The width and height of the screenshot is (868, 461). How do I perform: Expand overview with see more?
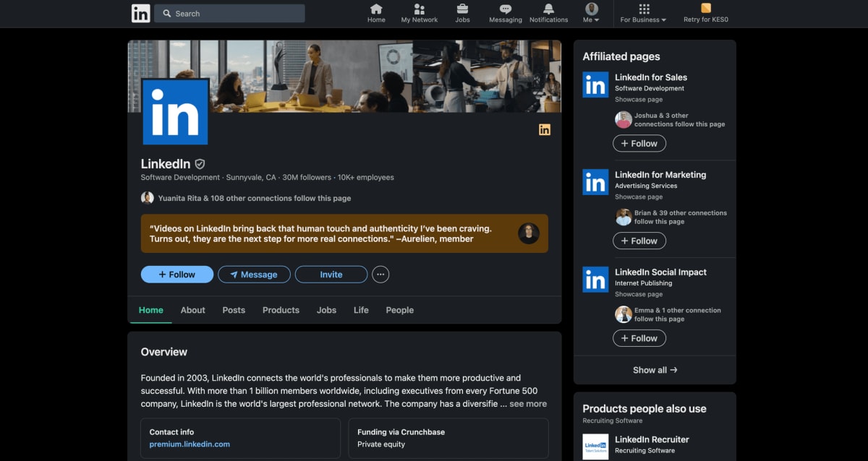[528, 404]
